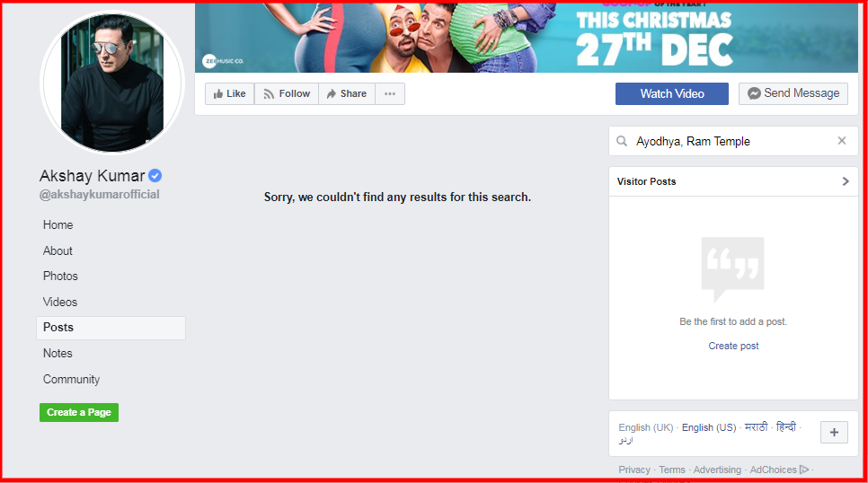Select the Posts tab in sidebar
The image size is (868, 483).
[111, 328]
